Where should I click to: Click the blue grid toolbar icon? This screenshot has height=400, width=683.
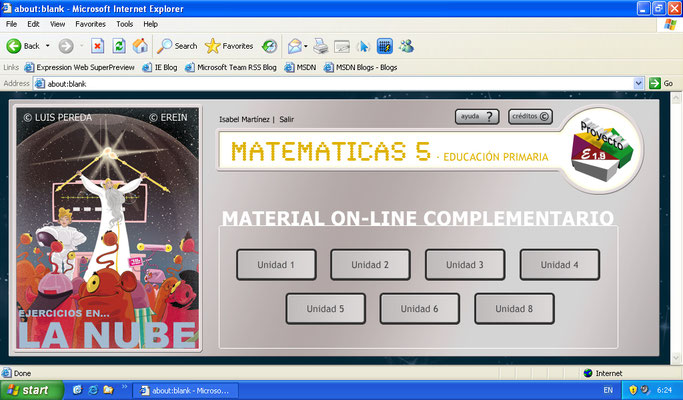(385, 46)
